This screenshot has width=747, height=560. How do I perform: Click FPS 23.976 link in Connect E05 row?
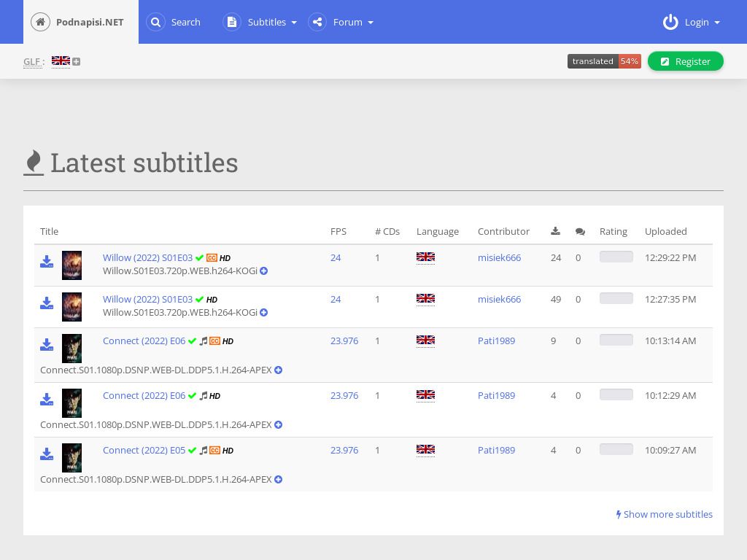[x=344, y=450]
